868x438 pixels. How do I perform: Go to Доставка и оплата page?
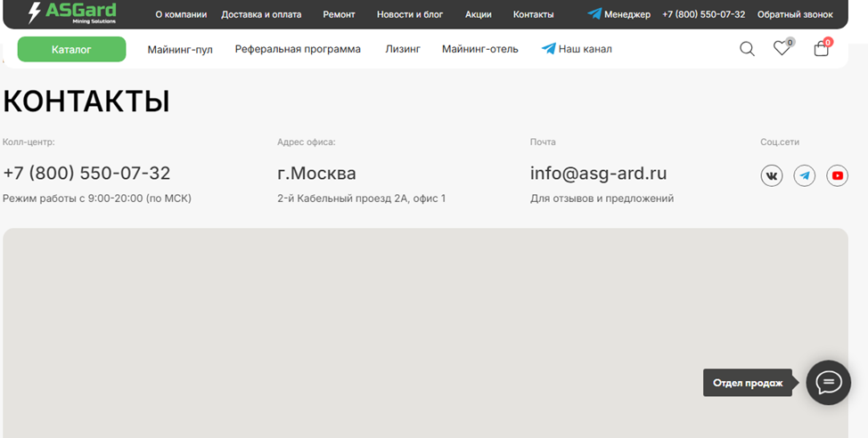[261, 14]
